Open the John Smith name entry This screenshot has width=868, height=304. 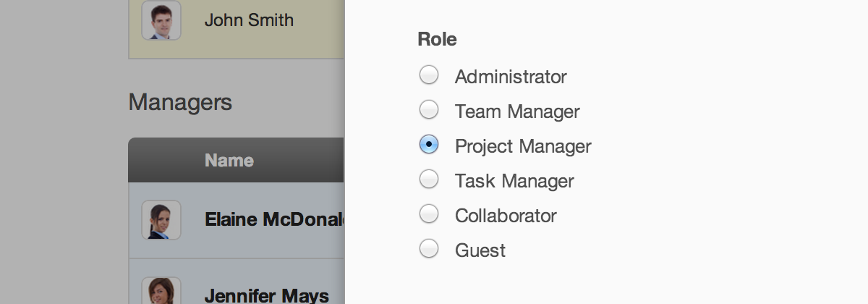pos(249,20)
